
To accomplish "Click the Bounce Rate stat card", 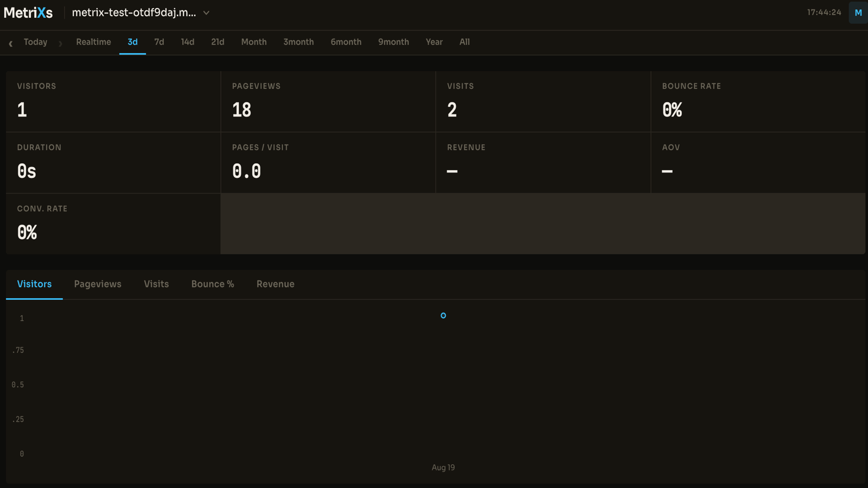I will [x=758, y=101].
